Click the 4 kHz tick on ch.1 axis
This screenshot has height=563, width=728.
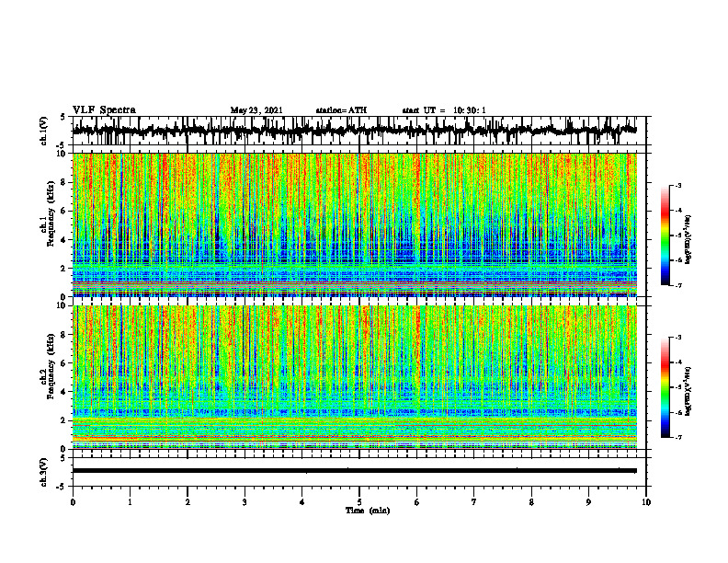tap(64, 240)
